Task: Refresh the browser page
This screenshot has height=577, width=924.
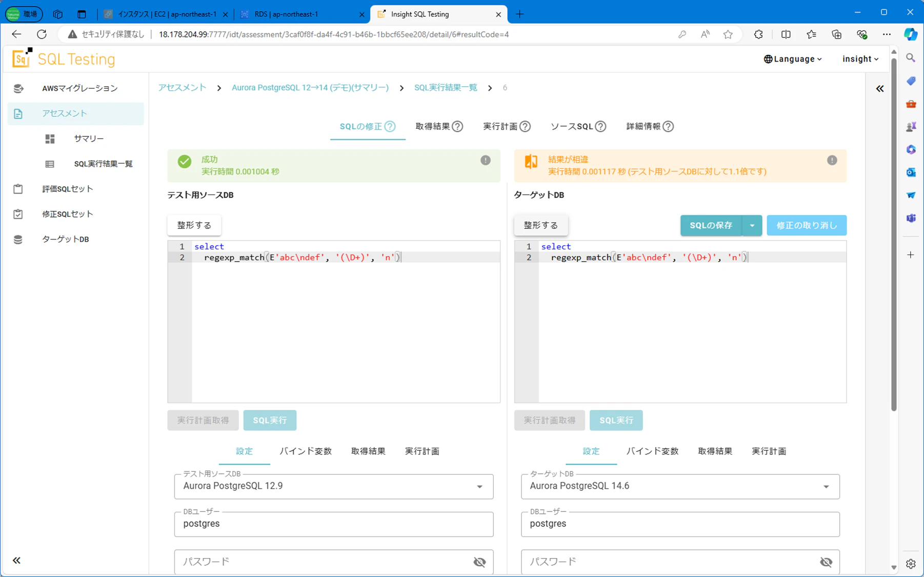Action: tap(42, 34)
